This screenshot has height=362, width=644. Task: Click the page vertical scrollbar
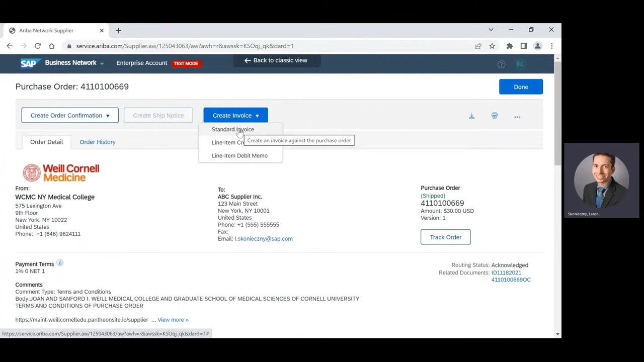tap(557, 113)
